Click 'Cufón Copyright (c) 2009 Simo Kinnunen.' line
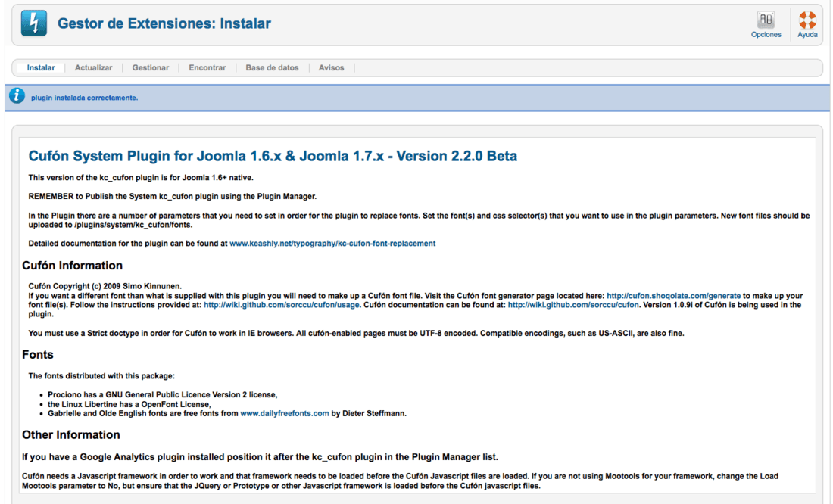 (x=105, y=286)
